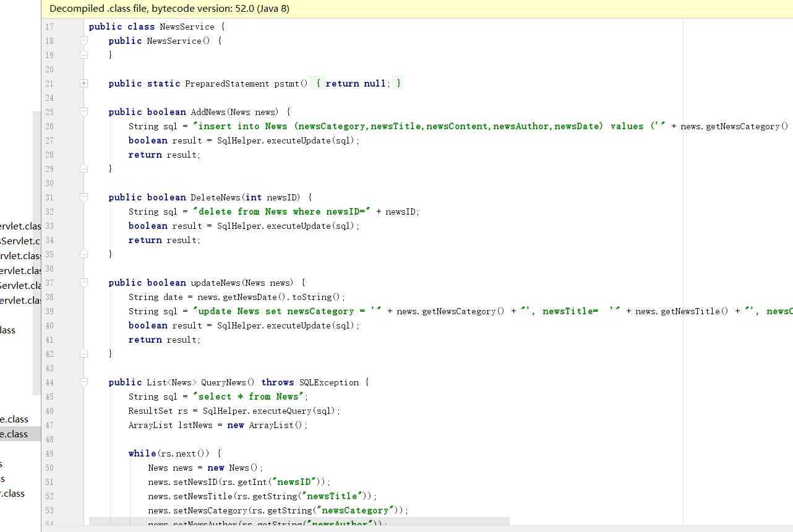Click fold end marker on line 29
This screenshot has width=793, height=532.
[84, 169]
